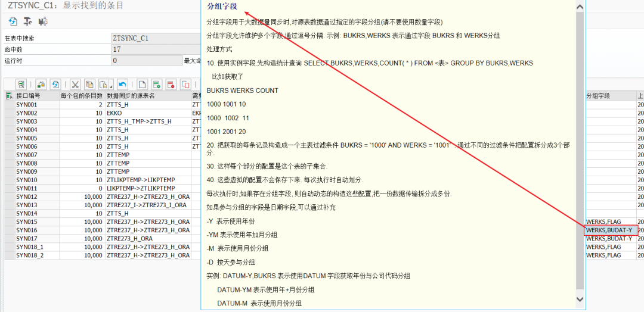Select the SYN007 interface cell

click(x=38, y=155)
